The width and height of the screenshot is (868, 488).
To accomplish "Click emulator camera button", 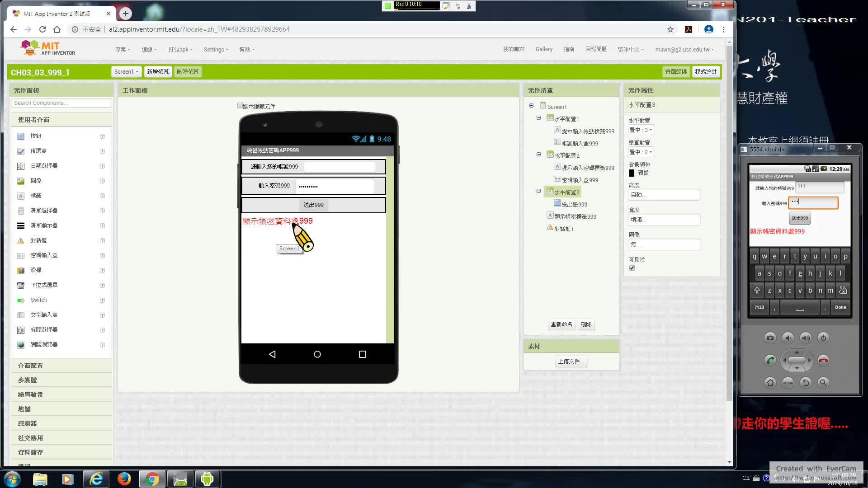I will pyautogui.click(x=770, y=338).
